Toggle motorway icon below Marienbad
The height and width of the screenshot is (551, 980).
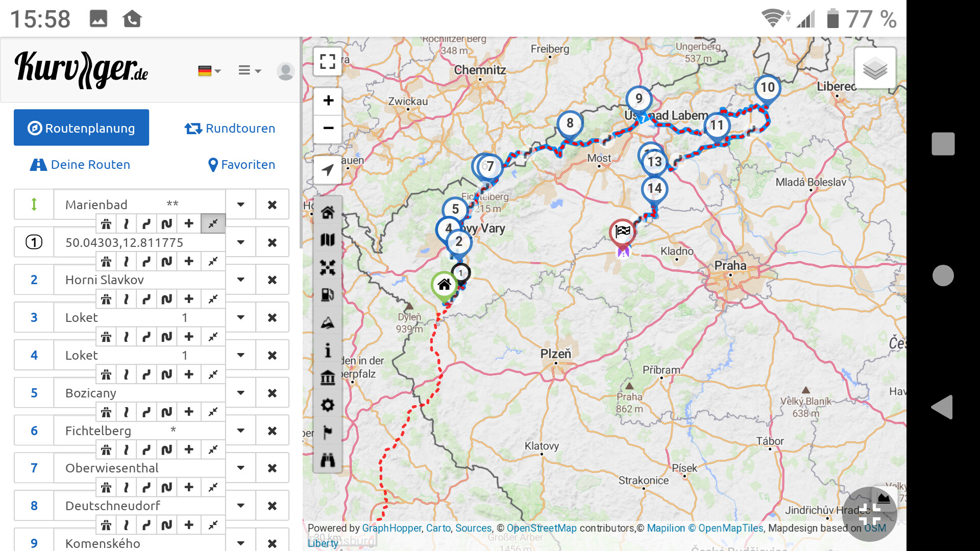pyautogui.click(x=106, y=223)
